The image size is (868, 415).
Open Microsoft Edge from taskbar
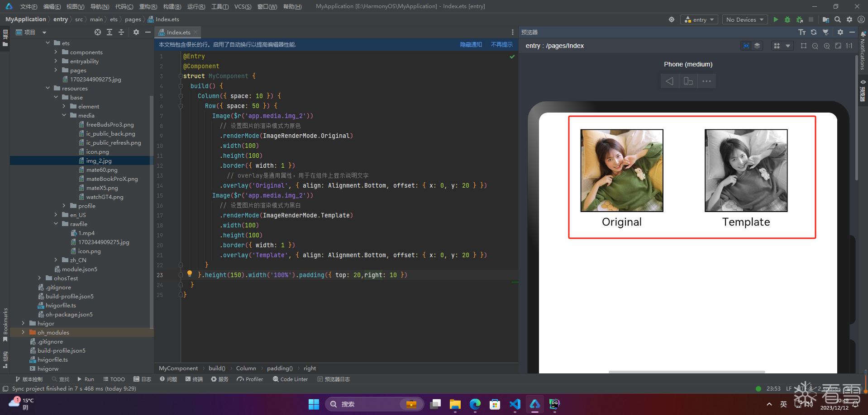tap(475, 404)
